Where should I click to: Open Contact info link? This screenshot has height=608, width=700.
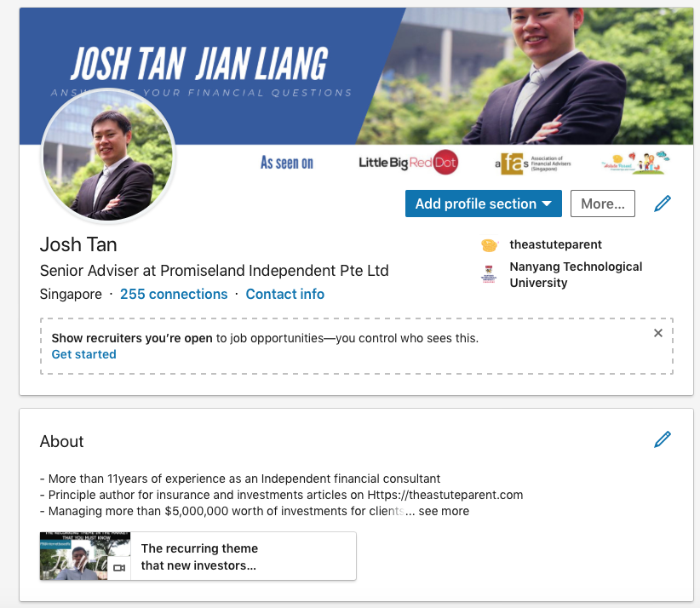(284, 294)
